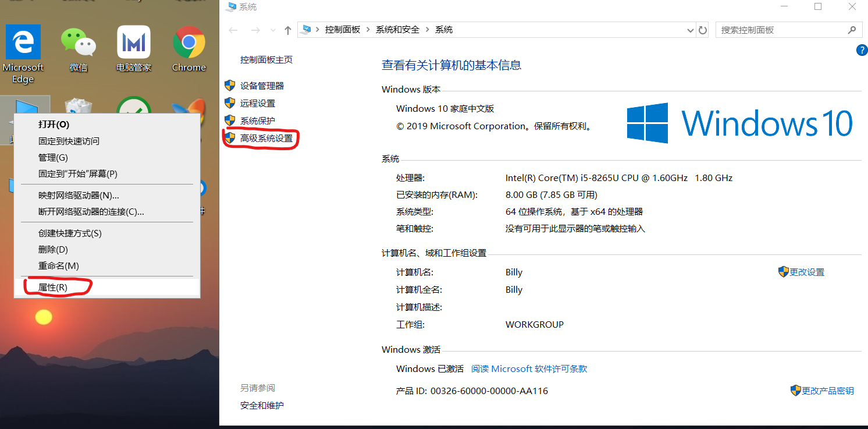Image resolution: width=868 pixels, height=429 pixels.
Task: Open 高级系统设置 link
Action: (266, 138)
